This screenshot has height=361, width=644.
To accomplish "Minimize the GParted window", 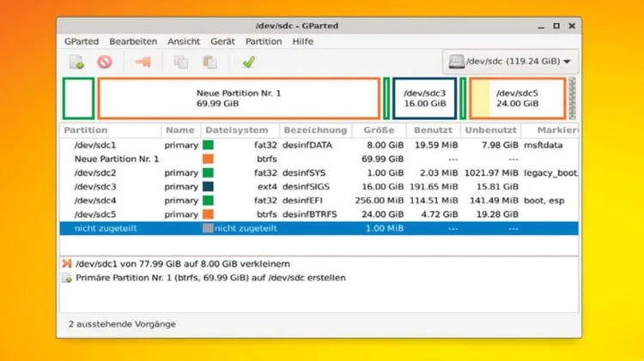I will pyautogui.click(x=541, y=27).
